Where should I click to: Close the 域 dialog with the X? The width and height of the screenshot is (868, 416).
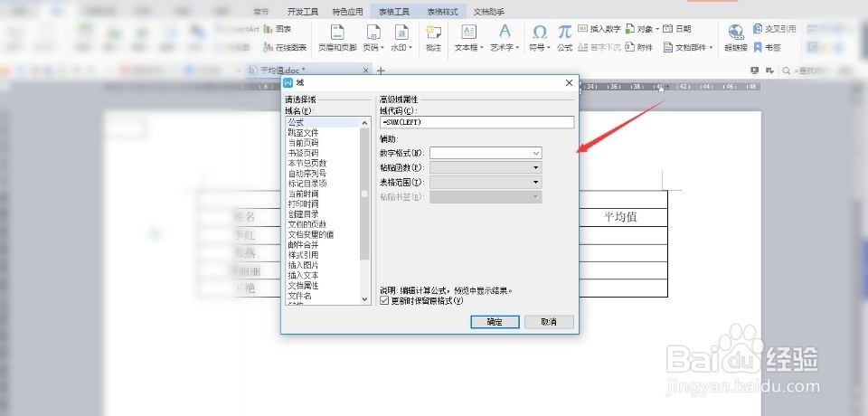point(569,83)
